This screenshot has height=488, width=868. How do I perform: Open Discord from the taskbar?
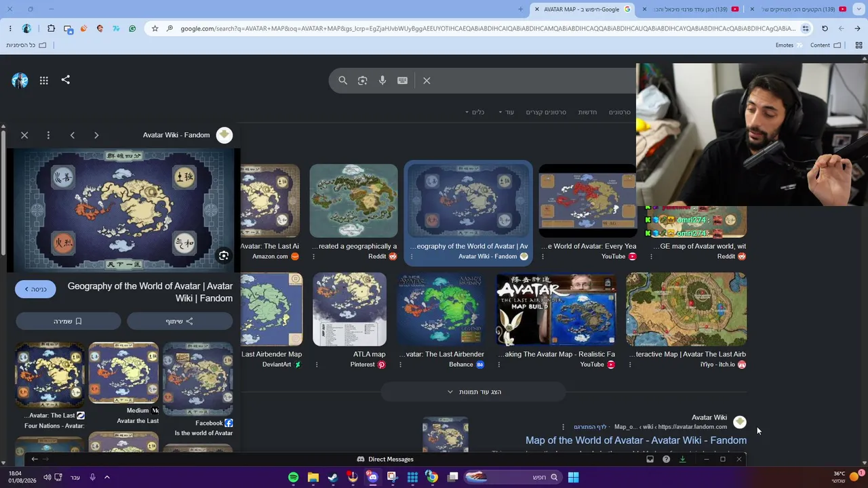372,477
